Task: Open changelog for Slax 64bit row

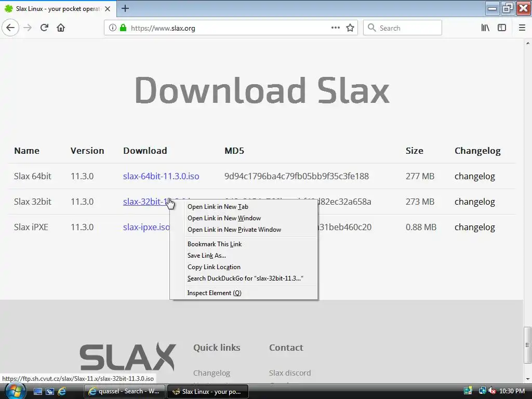Action: coord(475,176)
